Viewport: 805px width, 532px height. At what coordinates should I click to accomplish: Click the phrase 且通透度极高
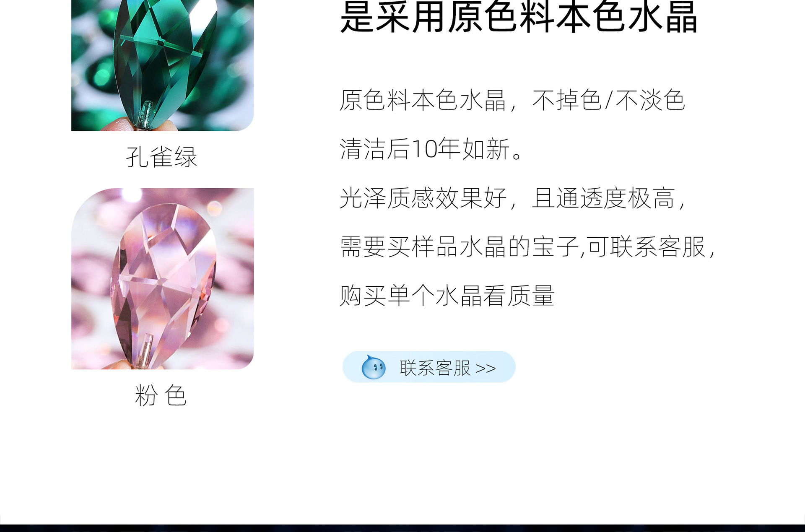point(604,198)
